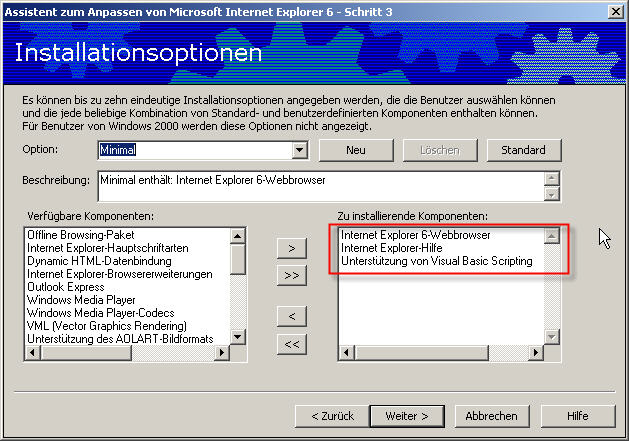
Task: Click horizontal scroll thumb of available components
Action: [86, 353]
